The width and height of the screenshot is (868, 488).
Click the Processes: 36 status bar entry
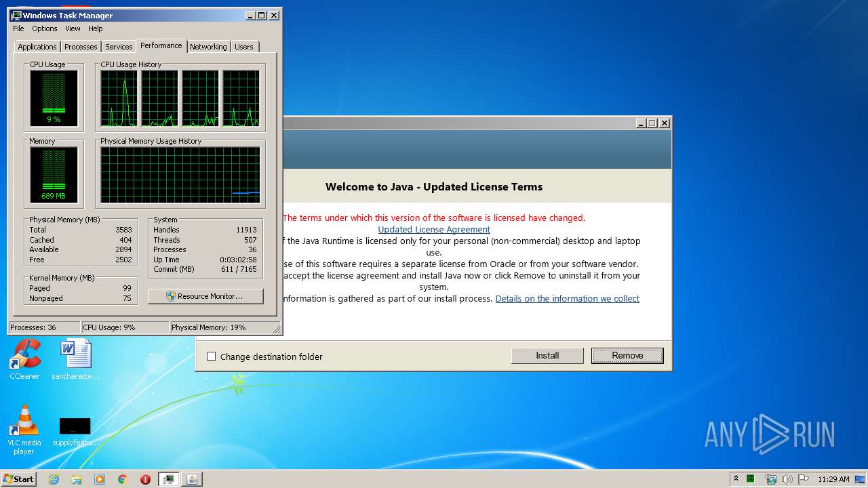tap(44, 327)
